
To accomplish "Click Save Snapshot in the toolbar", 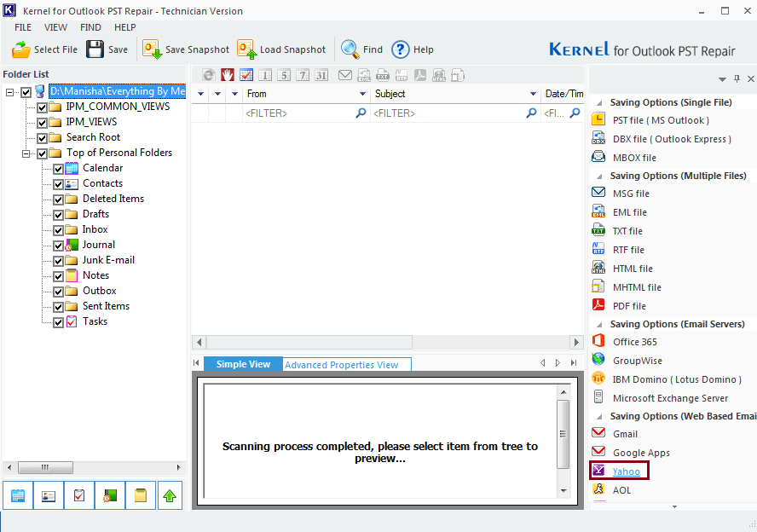I will coord(186,49).
